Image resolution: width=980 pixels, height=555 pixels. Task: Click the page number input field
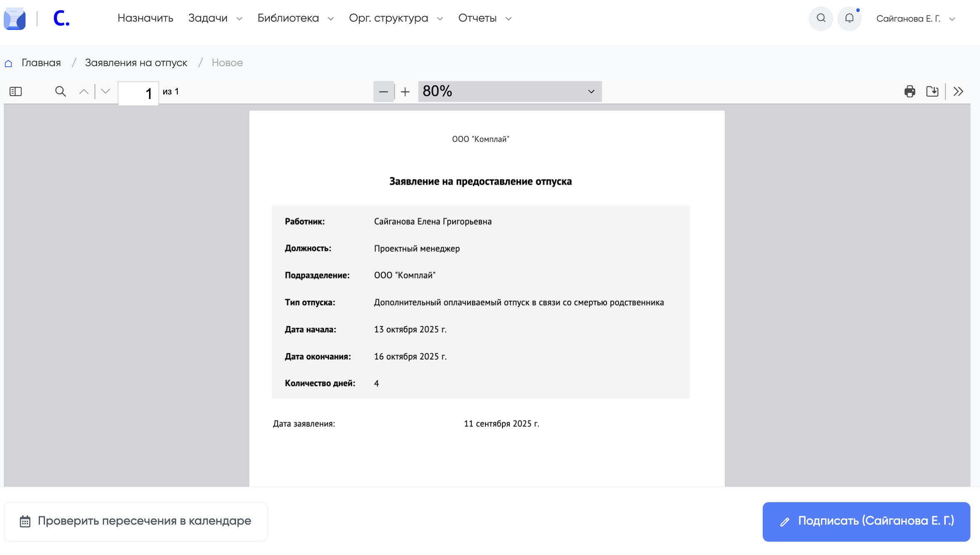click(138, 93)
